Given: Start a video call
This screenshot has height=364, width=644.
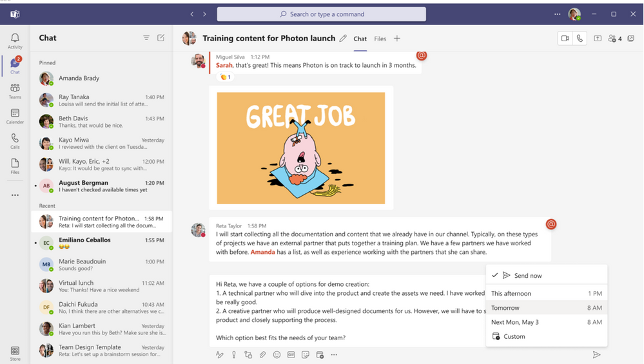Looking at the screenshot, I should point(565,38).
